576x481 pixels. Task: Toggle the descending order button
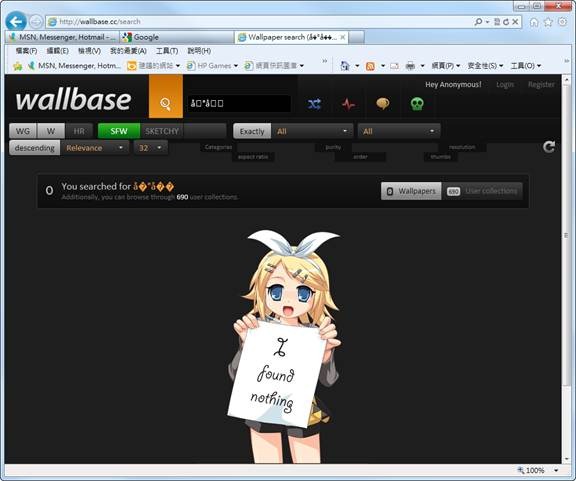[35, 148]
